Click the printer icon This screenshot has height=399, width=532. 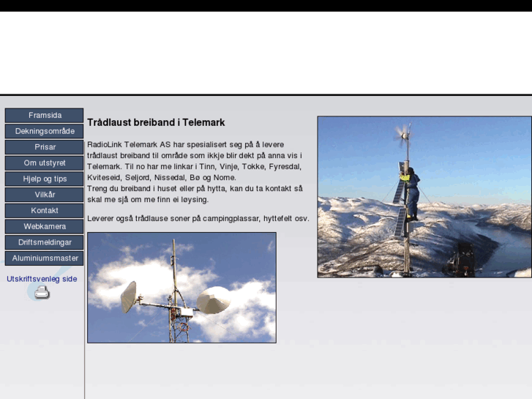pyautogui.click(x=42, y=292)
